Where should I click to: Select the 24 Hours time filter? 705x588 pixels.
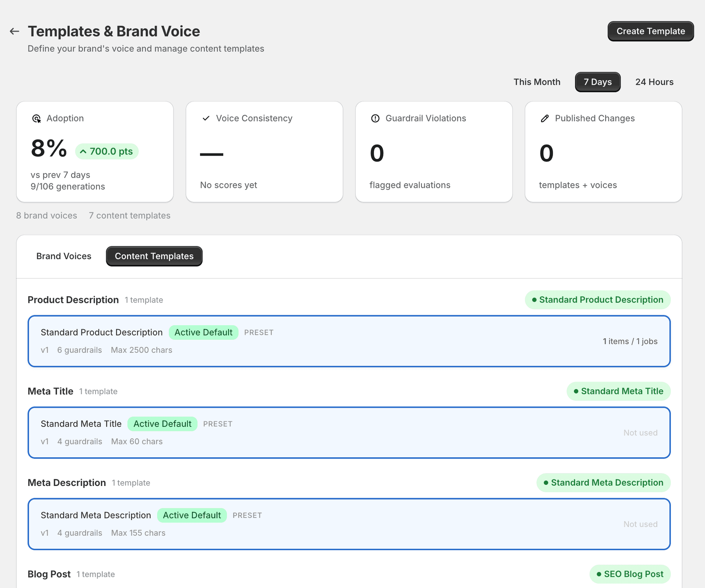click(x=654, y=82)
